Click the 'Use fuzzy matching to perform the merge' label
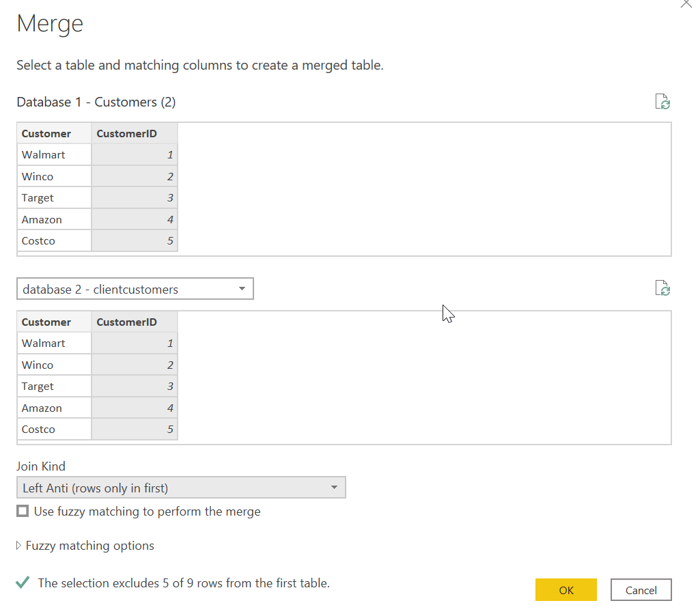This screenshot has height=616, width=698. tap(148, 512)
